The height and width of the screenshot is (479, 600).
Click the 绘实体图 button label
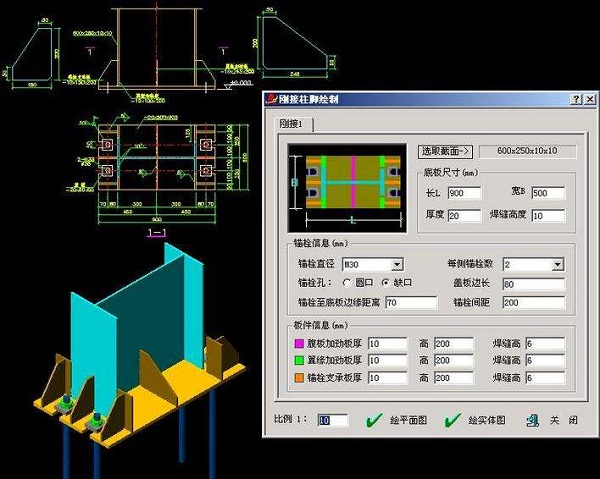(489, 421)
